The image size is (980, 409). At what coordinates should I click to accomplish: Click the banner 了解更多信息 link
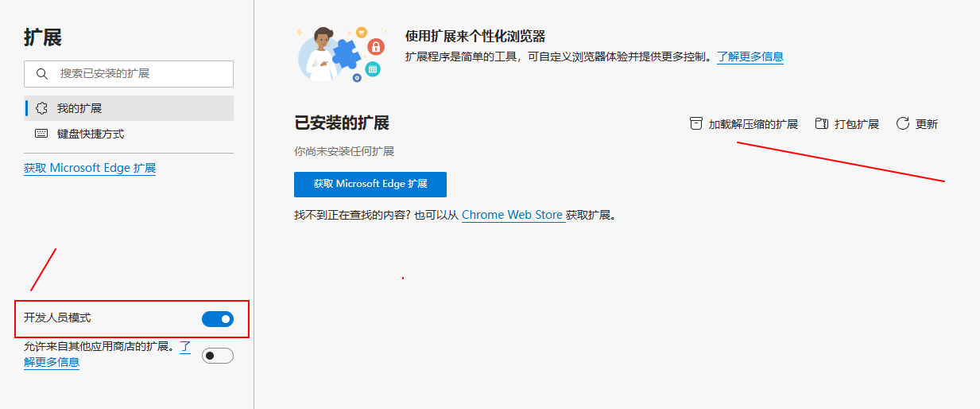tap(750, 56)
